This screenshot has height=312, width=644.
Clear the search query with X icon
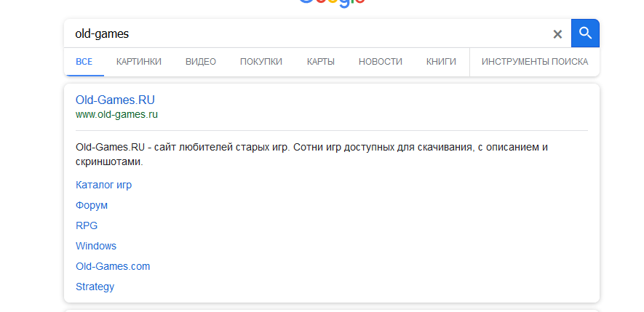point(557,34)
